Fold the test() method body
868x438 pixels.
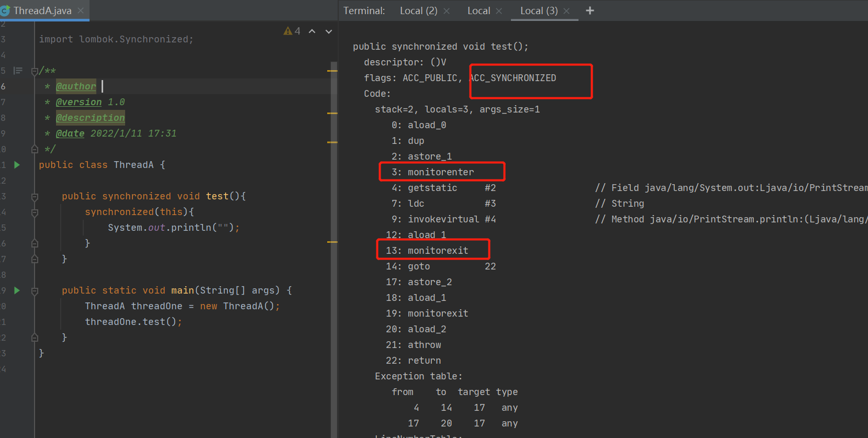tap(35, 196)
